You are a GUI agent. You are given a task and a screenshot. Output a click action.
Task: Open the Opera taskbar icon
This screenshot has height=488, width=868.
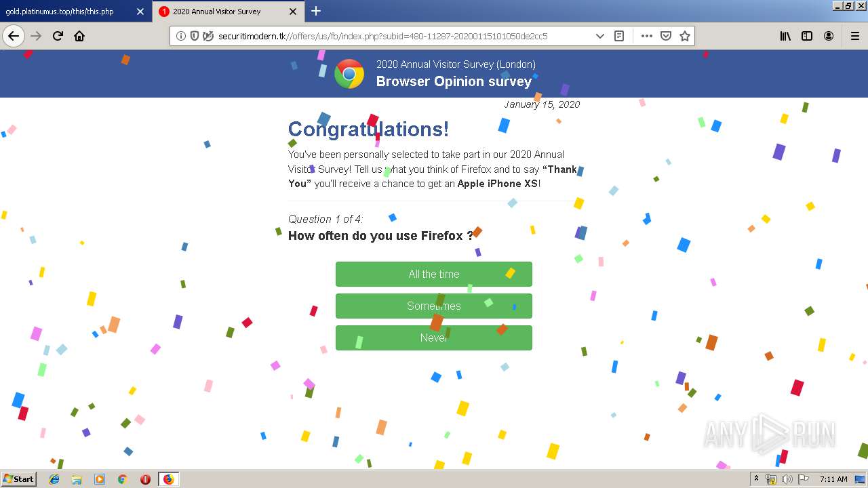tap(145, 479)
